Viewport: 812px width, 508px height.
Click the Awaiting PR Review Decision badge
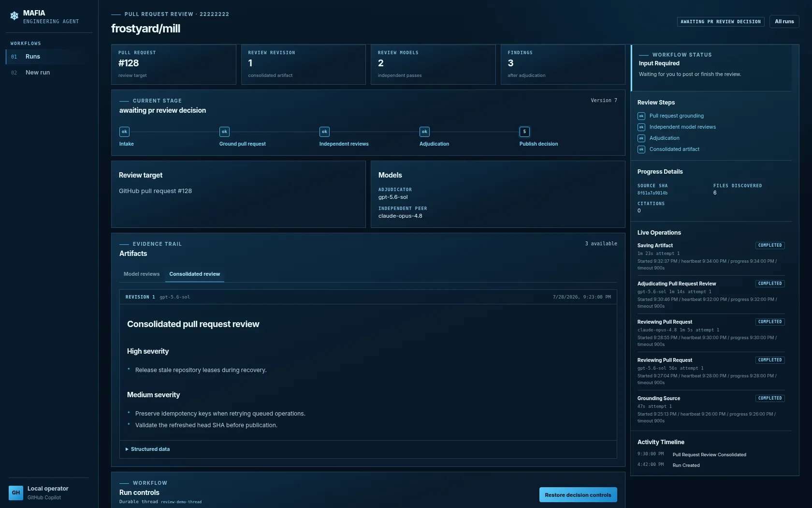coord(721,22)
